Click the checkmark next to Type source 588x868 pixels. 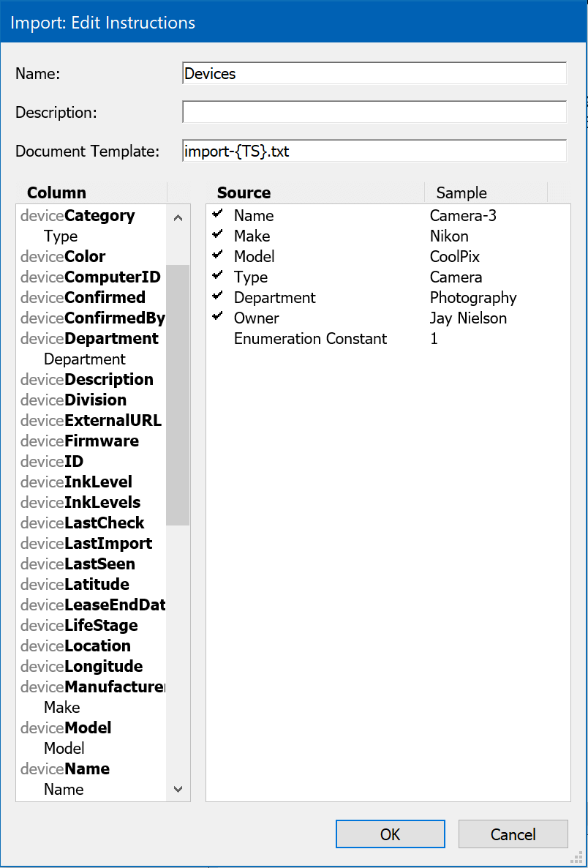[217, 276]
